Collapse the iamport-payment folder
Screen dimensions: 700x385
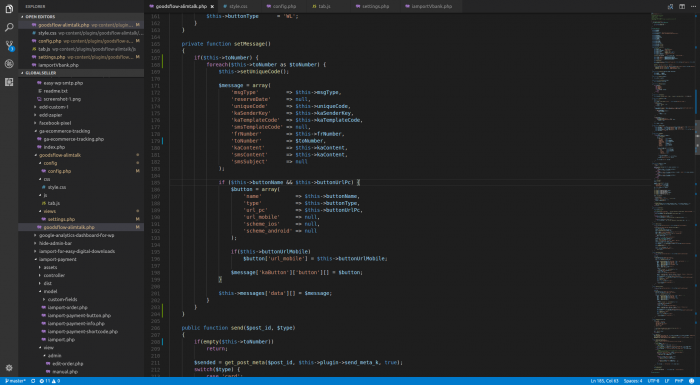point(58,259)
